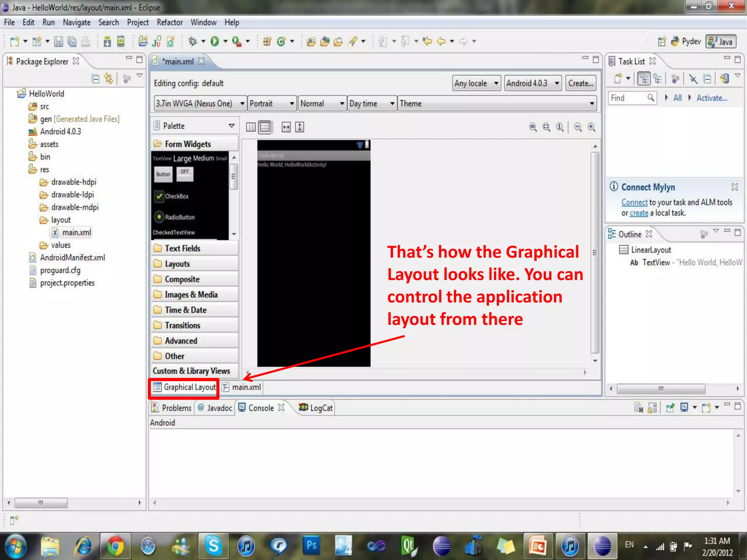Click the Save icon in the toolbar
Screen dimensions: 747x560
click(58, 42)
